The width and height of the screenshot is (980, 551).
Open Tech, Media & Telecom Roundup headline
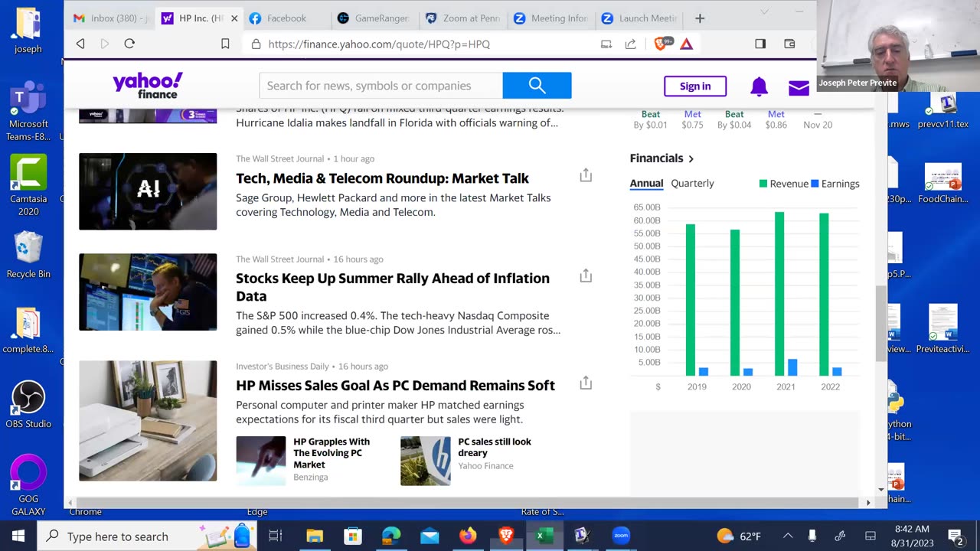click(x=382, y=178)
